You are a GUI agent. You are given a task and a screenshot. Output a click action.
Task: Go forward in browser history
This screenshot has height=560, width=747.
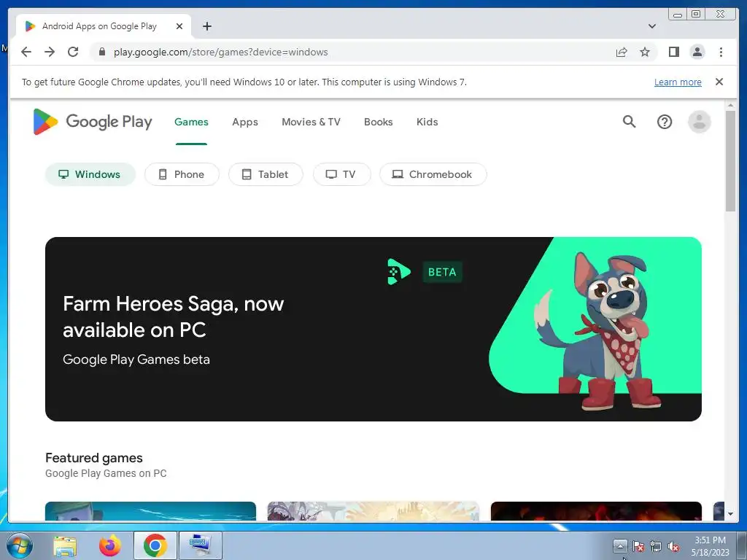coord(50,52)
